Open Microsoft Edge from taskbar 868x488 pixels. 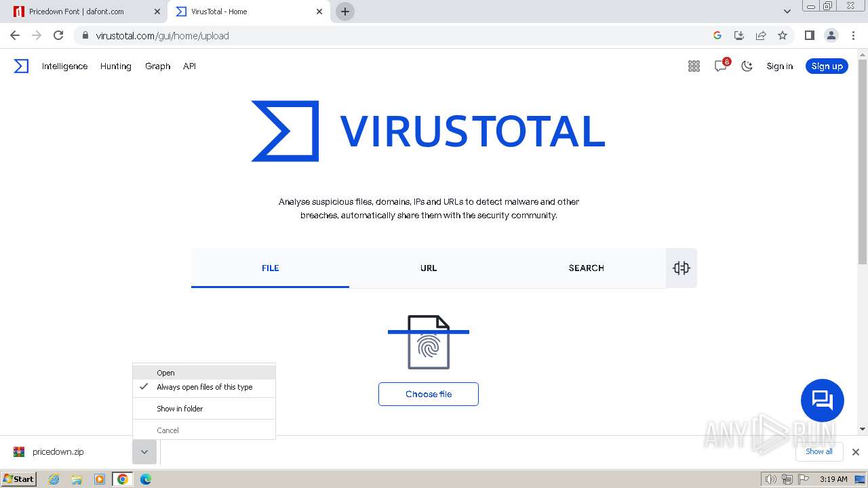(146, 479)
